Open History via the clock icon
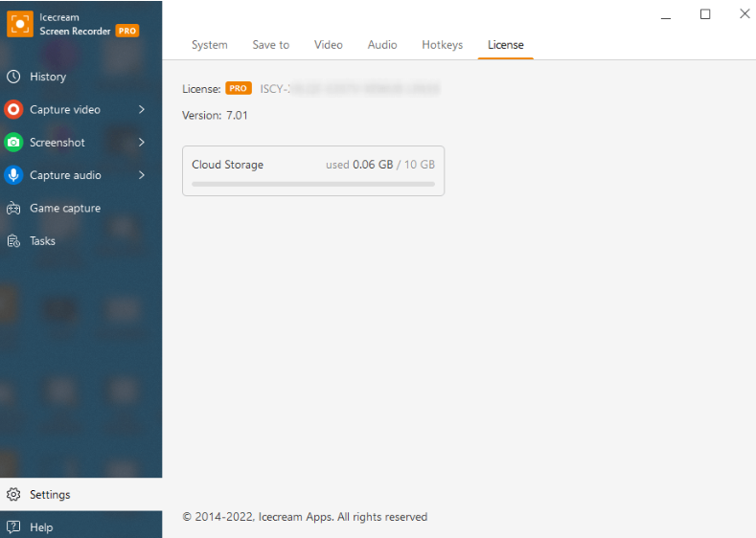The width and height of the screenshot is (756, 538). (13, 77)
